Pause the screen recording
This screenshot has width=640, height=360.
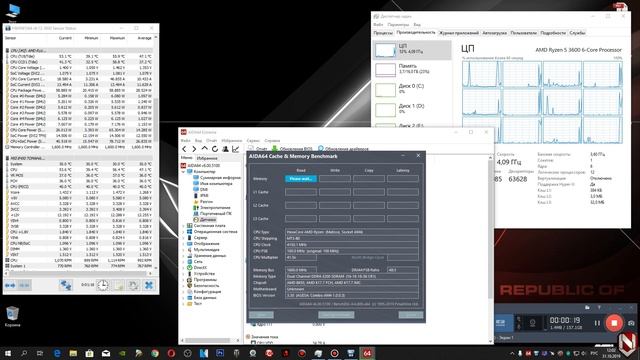point(597,323)
